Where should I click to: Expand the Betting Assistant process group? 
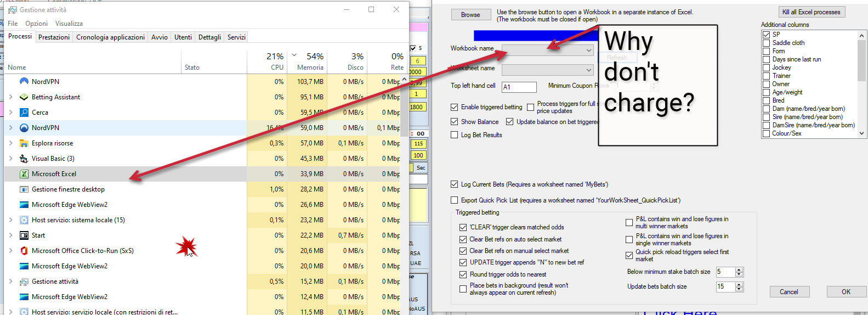click(x=10, y=97)
